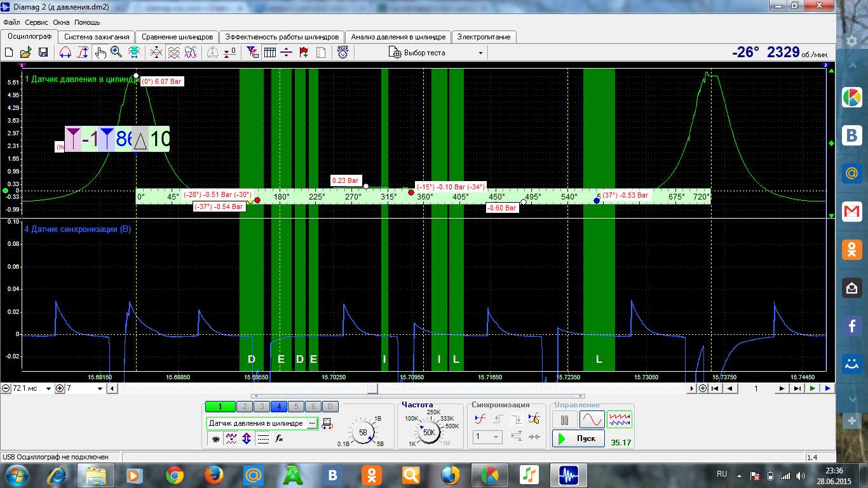This screenshot has height=488, width=868.
Task: Adjust the 50K frequency knob
Action: point(429,432)
